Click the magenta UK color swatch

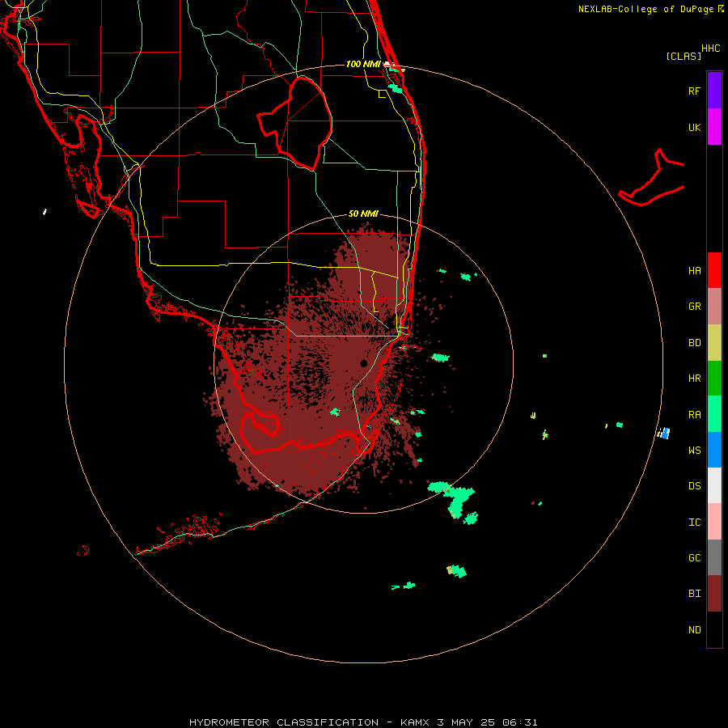point(714,127)
